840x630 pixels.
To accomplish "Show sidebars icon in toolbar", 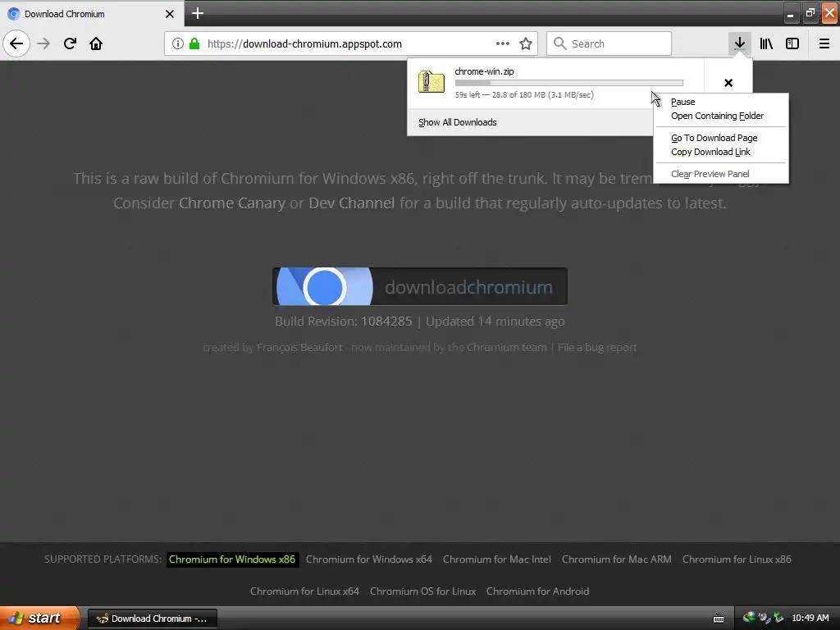I will [792, 43].
